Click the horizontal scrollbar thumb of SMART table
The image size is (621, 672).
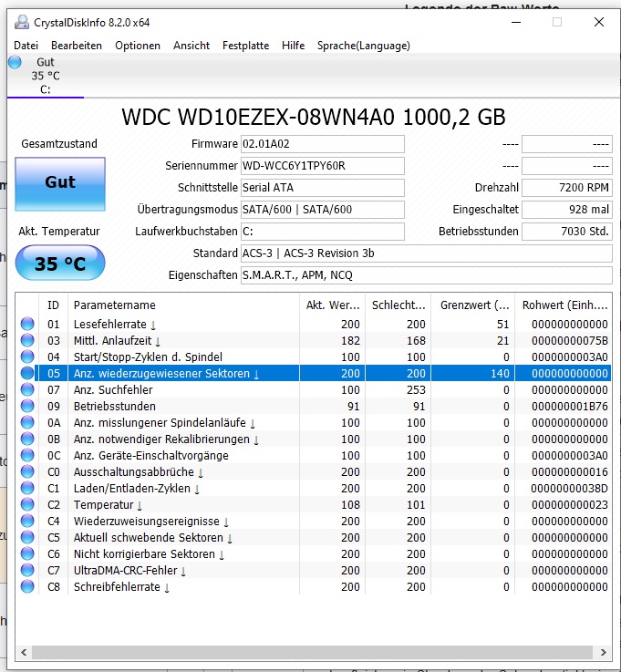[x=312, y=652]
